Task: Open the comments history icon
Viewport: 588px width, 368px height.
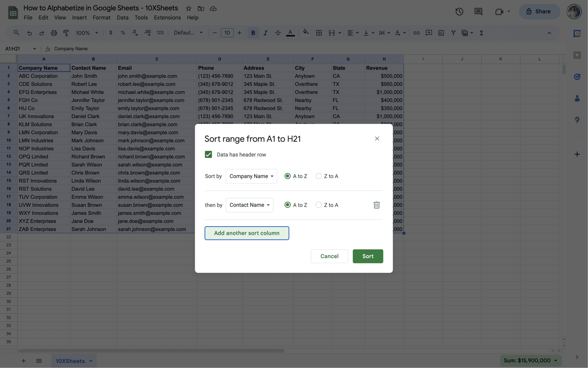Action: [x=478, y=11]
